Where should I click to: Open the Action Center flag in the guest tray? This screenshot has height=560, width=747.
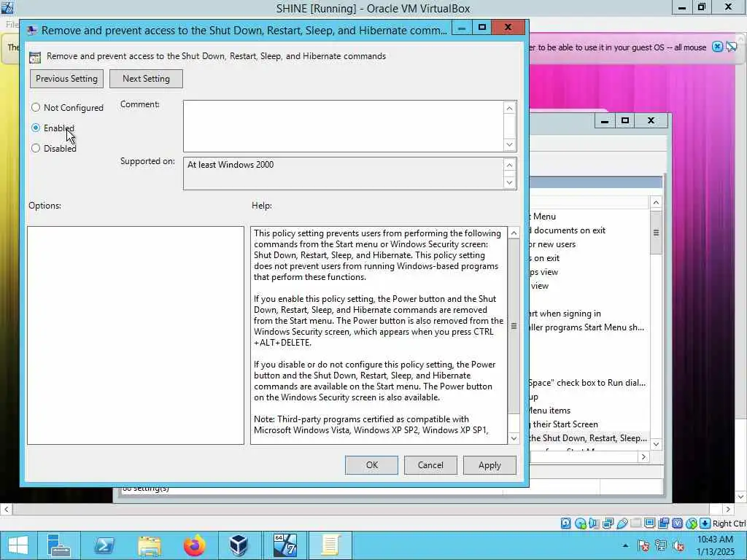[x=643, y=545]
